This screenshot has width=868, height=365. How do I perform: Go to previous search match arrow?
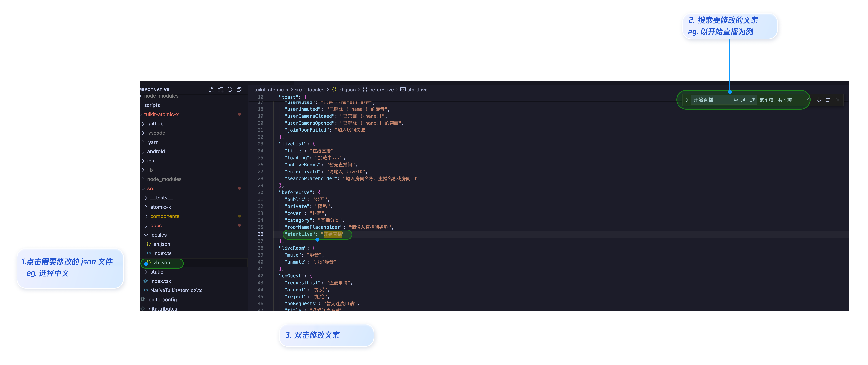(809, 100)
